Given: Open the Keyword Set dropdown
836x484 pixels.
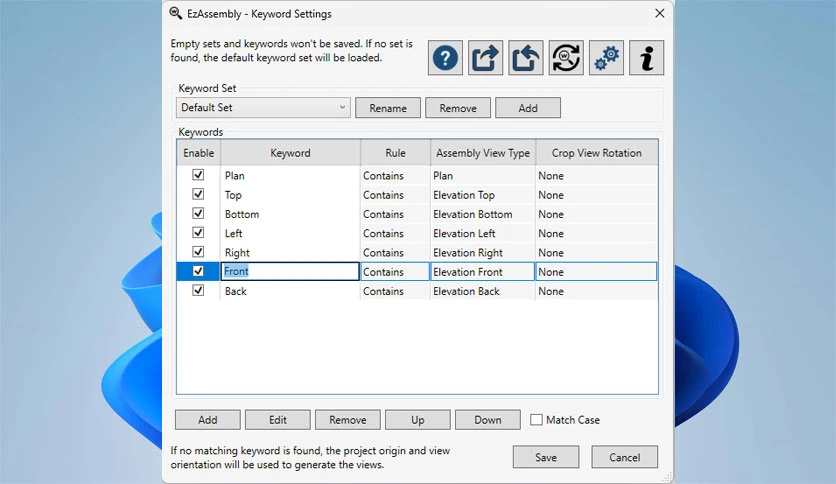Looking at the screenshot, I should tap(263, 108).
